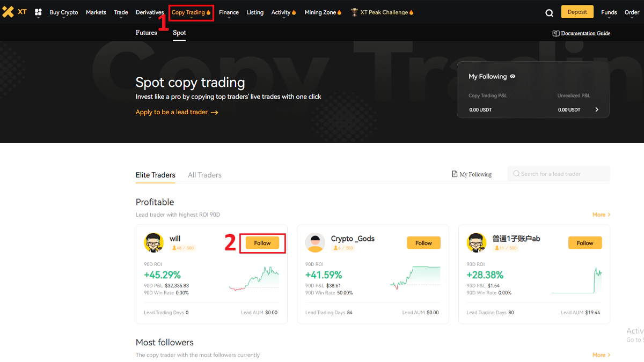The height and width of the screenshot is (362, 644).
Task: Click will trader's avatar
Action: pyautogui.click(x=154, y=242)
